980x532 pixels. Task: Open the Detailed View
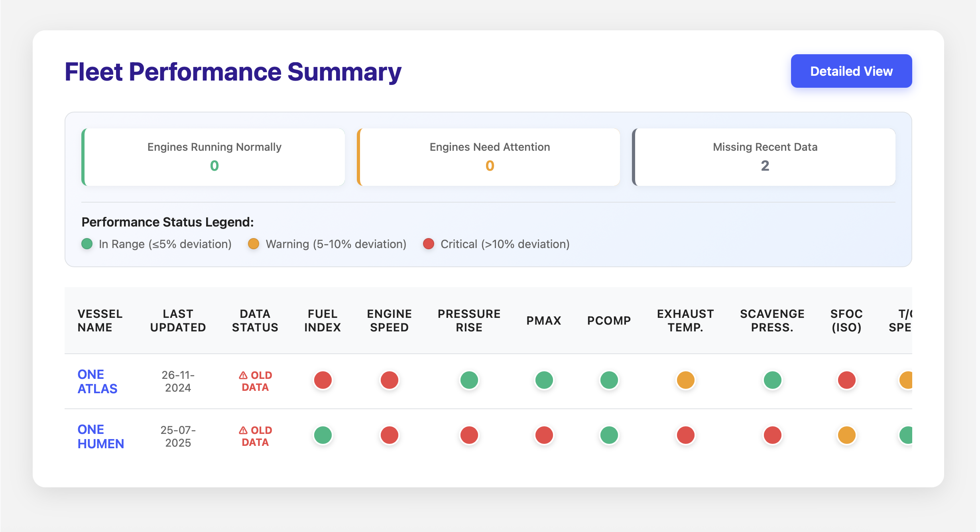[851, 71]
